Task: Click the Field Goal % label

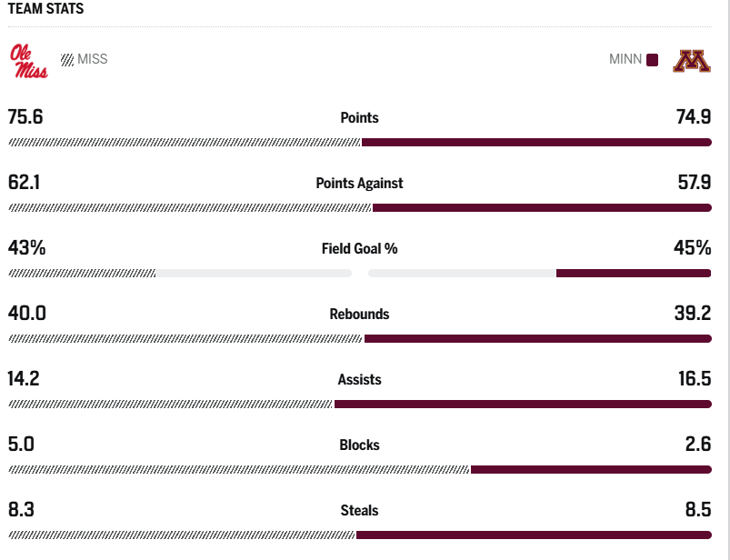Action: coord(359,248)
